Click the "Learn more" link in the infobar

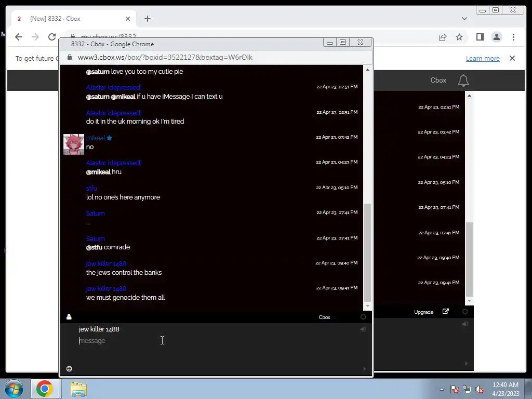tap(483, 58)
